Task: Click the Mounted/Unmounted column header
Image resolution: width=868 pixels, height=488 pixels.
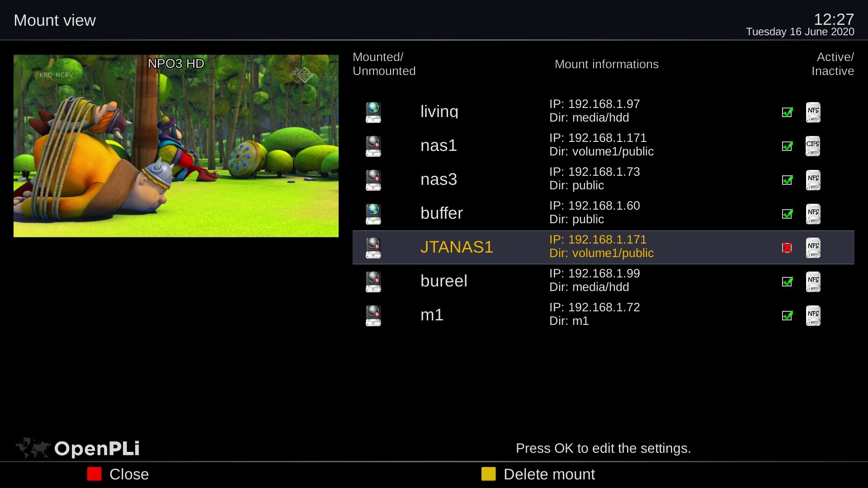Action: click(384, 64)
